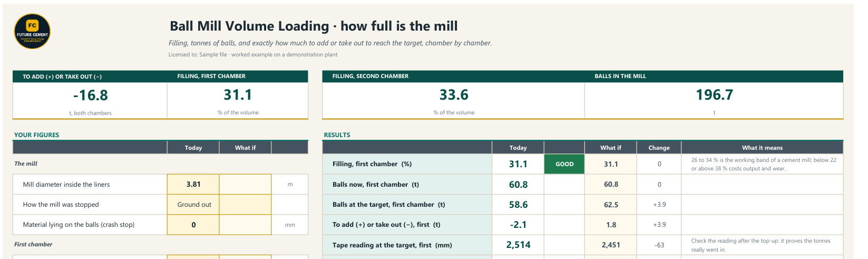
Task: Click the Today header in Results
Action: click(x=518, y=148)
